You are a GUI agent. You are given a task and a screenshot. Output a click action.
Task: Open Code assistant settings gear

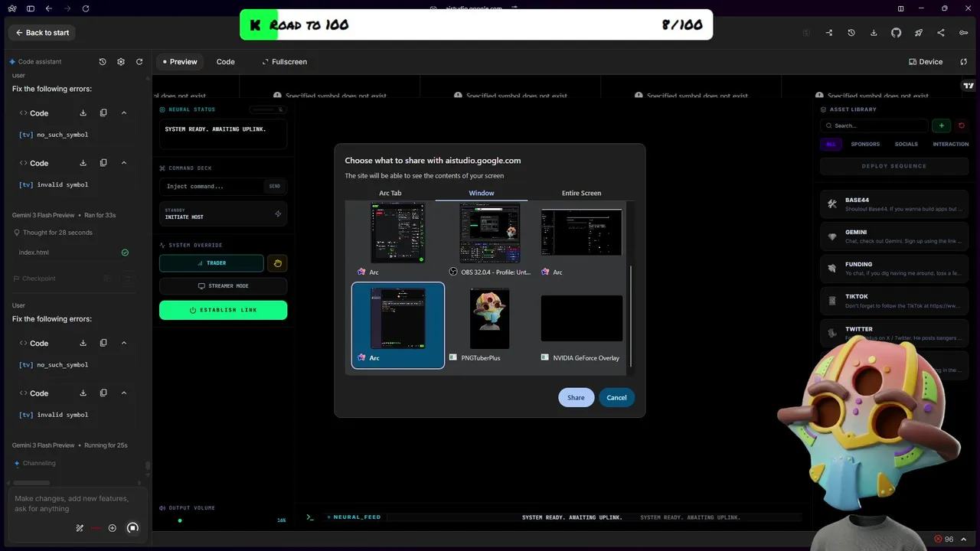(x=121, y=61)
